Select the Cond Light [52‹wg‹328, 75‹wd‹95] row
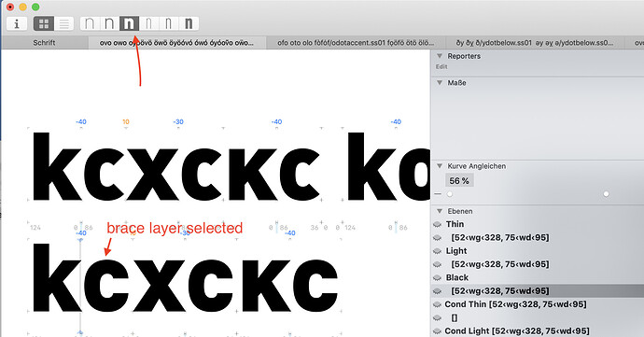The height and width of the screenshot is (337, 644). tap(538, 331)
